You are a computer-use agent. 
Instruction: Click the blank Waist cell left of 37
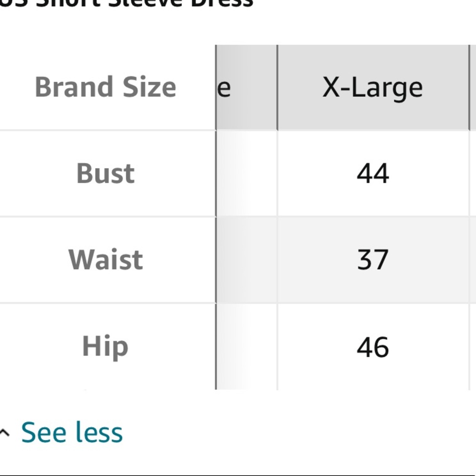(x=247, y=260)
